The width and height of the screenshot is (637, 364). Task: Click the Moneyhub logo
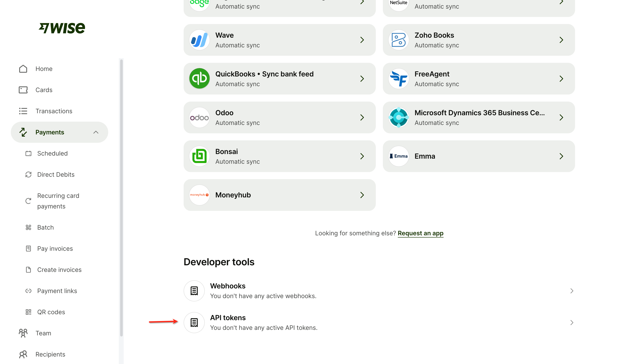click(x=199, y=195)
